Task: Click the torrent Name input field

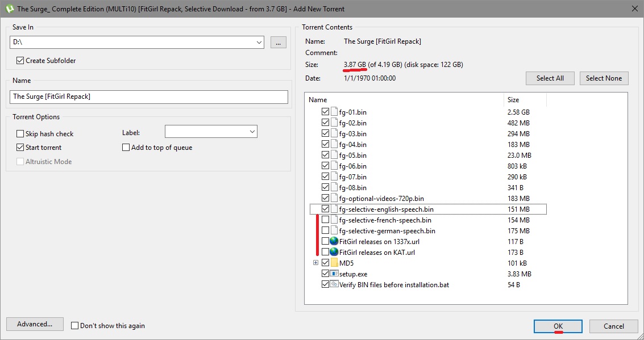Action: (149, 97)
